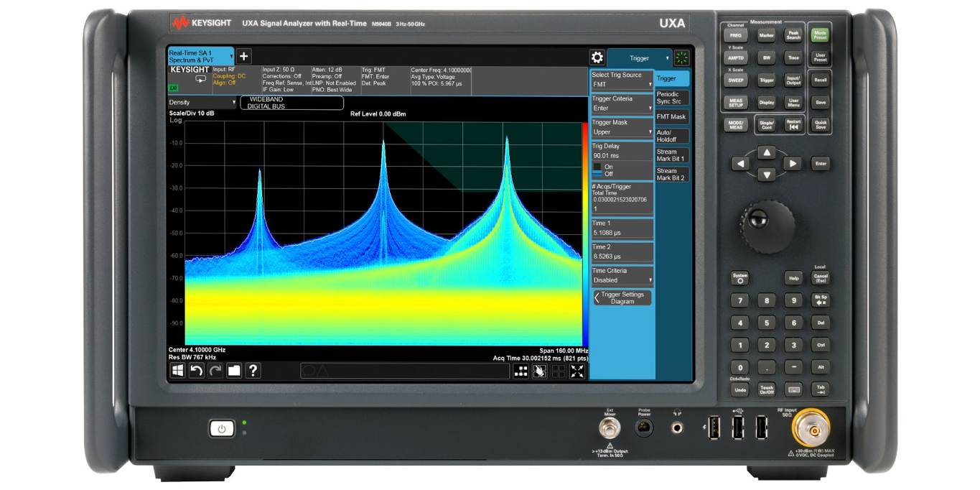Select the Periodic Sync Src tab
The image size is (980, 490).
671,96
